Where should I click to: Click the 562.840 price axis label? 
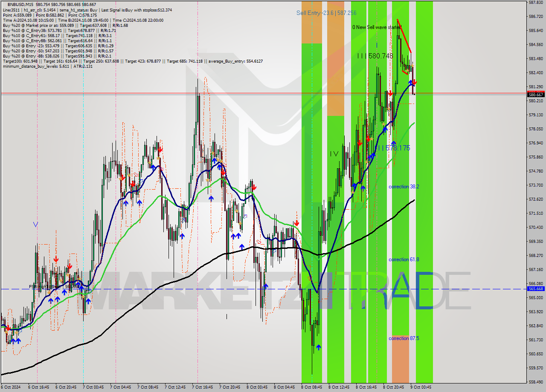point(536,326)
